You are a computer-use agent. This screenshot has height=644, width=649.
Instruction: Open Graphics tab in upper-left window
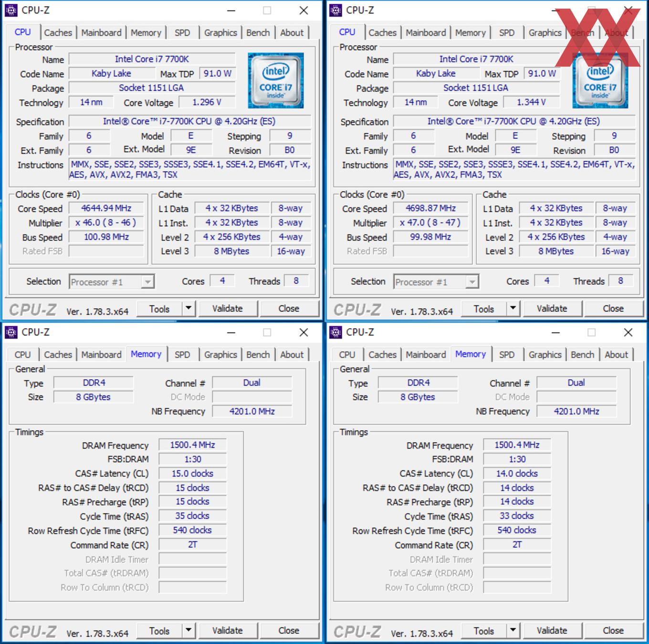click(220, 33)
